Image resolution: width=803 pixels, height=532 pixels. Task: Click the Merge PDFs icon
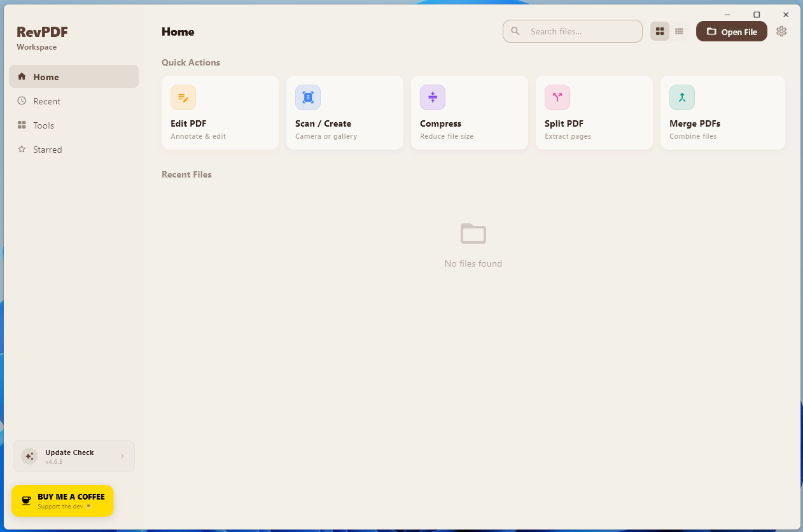(x=682, y=97)
